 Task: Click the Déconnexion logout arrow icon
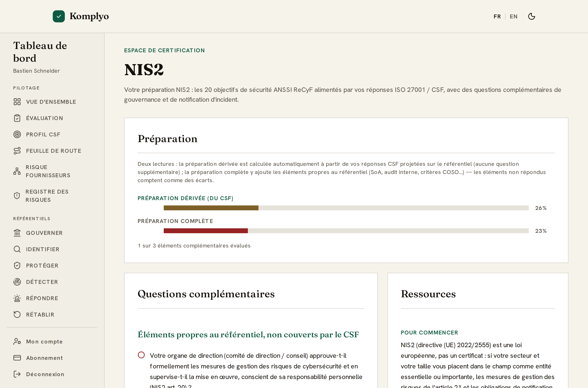17,374
